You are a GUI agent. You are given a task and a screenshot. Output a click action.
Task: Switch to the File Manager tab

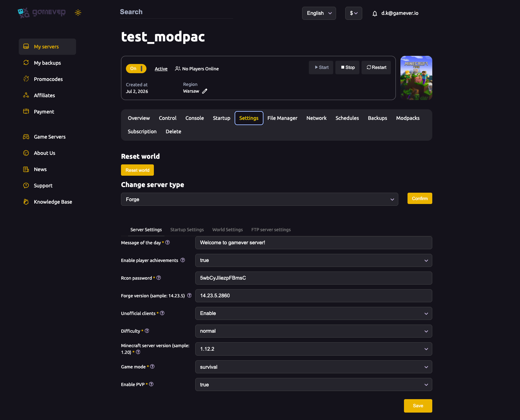[x=282, y=118]
